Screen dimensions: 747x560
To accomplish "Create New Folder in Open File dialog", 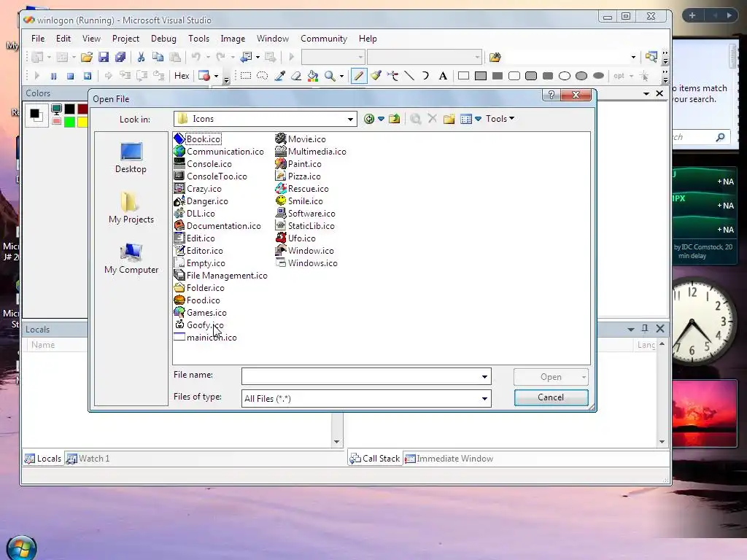I will pos(449,119).
